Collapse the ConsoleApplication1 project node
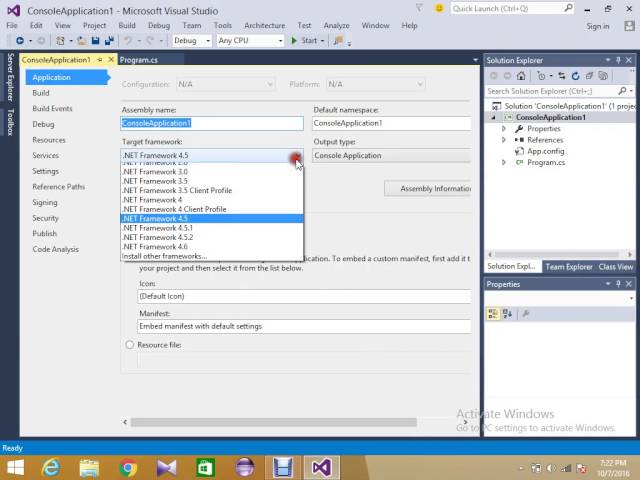Image resolution: width=640 pixels, height=480 pixels. [x=493, y=118]
